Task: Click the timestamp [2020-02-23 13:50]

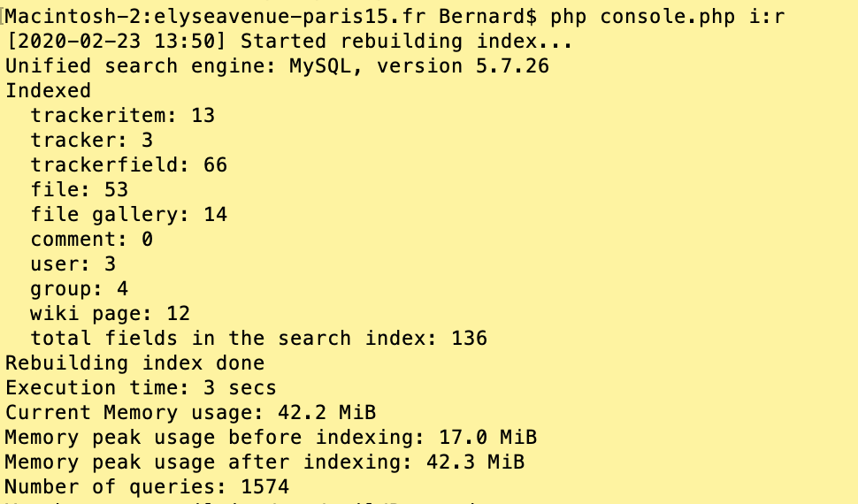Action: coord(117,42)
